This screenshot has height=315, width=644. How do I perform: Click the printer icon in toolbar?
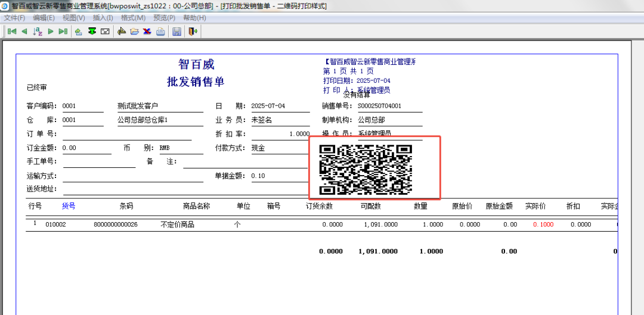pos(160,31)
